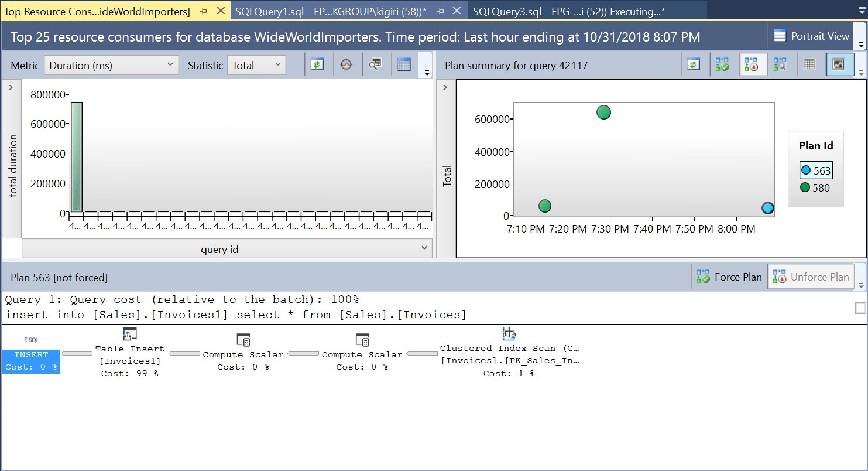Expand the total duration axis panel chevron
Screen dimensions: 868x471
point(11,87)
